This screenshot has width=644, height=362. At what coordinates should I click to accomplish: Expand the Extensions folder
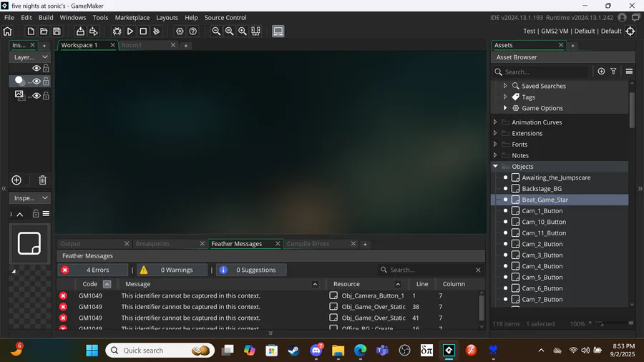click(495, 133)
